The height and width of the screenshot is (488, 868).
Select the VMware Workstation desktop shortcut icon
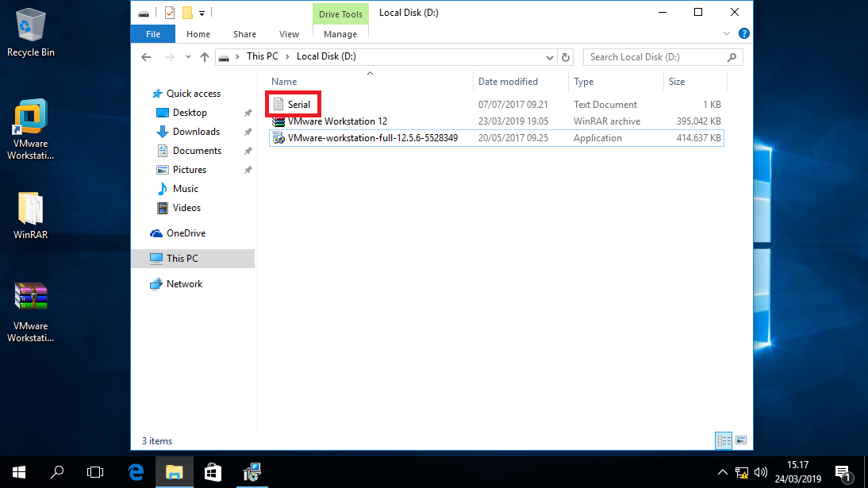pyautogui.click(x=30, y=129)
